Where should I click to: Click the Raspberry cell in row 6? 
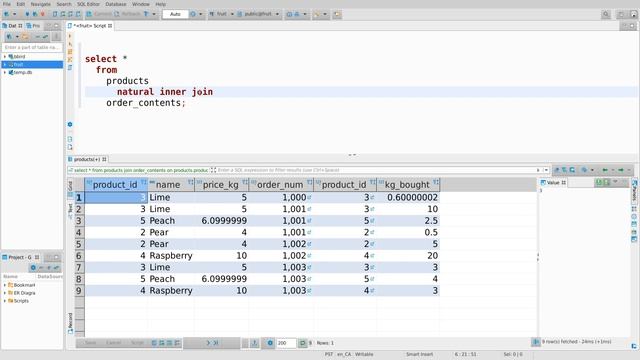click(x=171, y=256)
